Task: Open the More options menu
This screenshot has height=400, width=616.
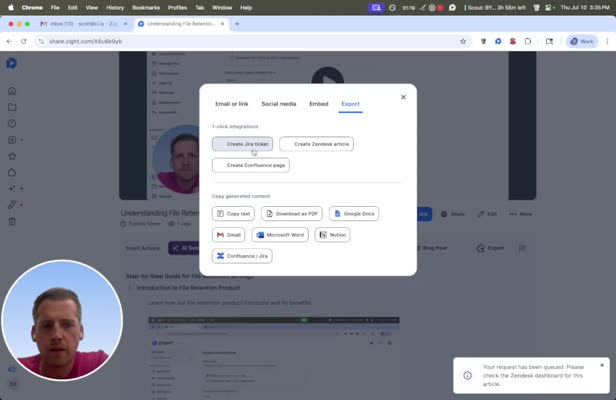Action: [521, 214]
